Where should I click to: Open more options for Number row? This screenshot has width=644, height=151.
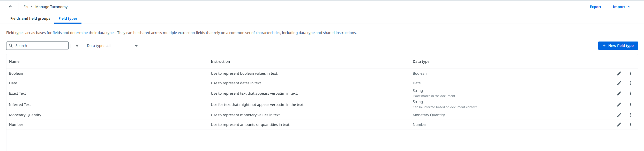click(630, 125)
